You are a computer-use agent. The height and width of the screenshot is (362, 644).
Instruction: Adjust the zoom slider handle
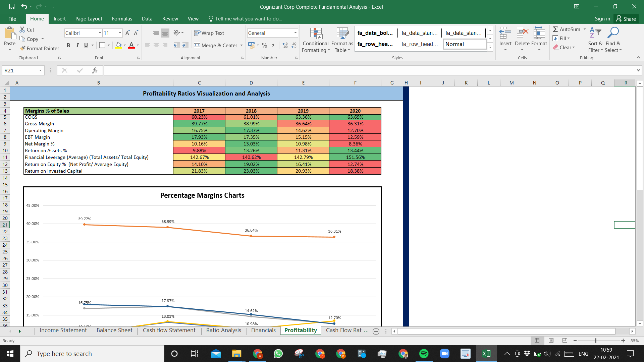(x=595, y=341)
